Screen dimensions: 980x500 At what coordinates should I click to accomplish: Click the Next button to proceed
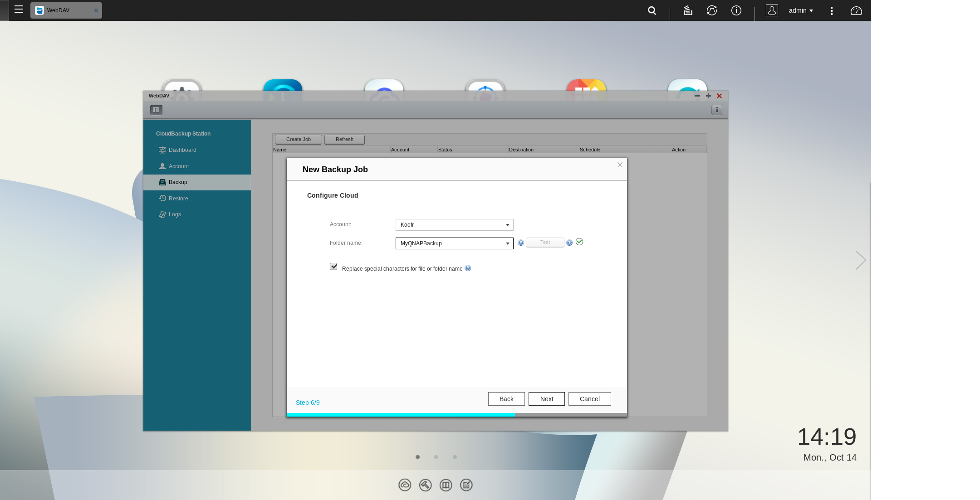546,398
